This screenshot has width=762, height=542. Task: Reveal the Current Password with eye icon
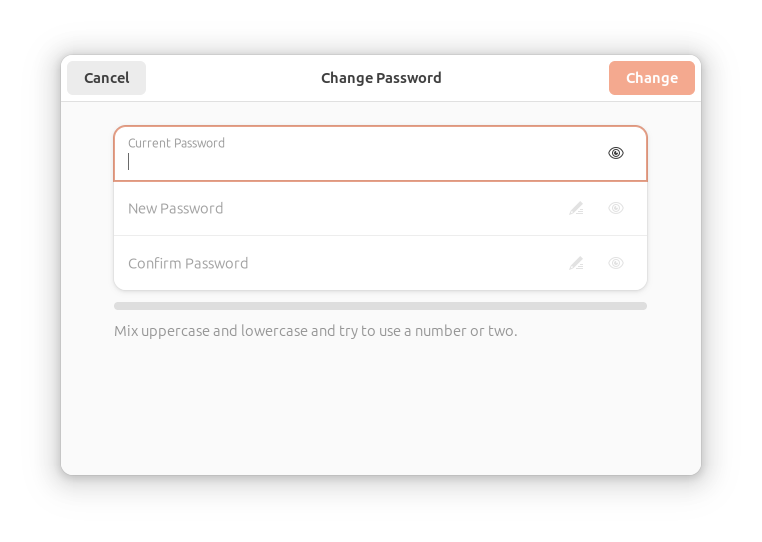click(x=615, y=153)
